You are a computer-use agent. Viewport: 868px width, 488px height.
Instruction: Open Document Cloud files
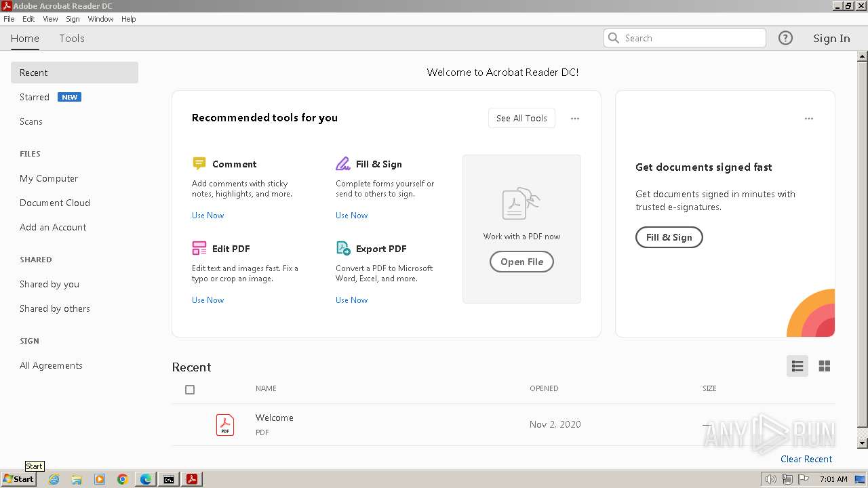(x=55, y=203)
